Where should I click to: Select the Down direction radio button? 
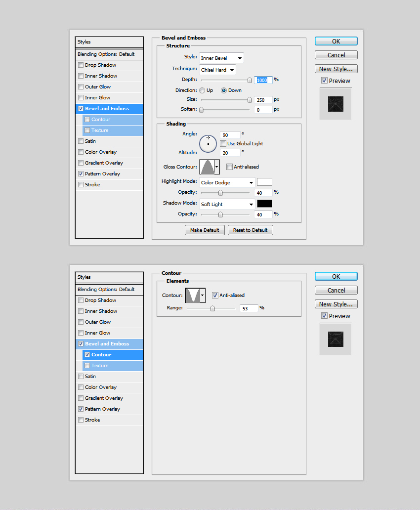pos(224,90)
